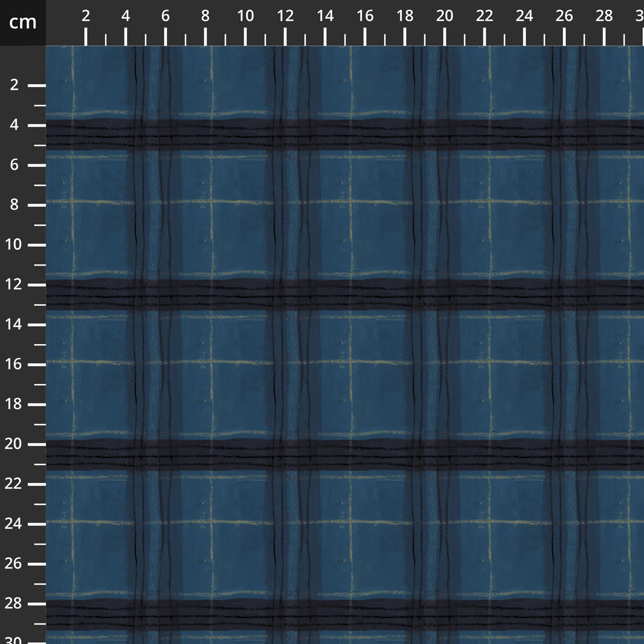Pick the 14 mark on the horizontal ruler
The height and width of the screenshot is (644, 644).
point(325,16)
